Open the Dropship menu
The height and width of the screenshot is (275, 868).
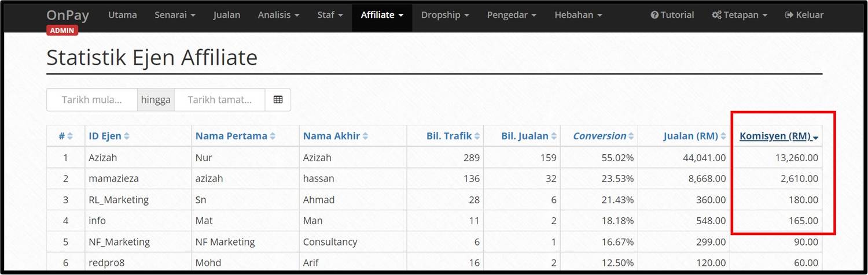pyautogui.click(x=445, y=15)
